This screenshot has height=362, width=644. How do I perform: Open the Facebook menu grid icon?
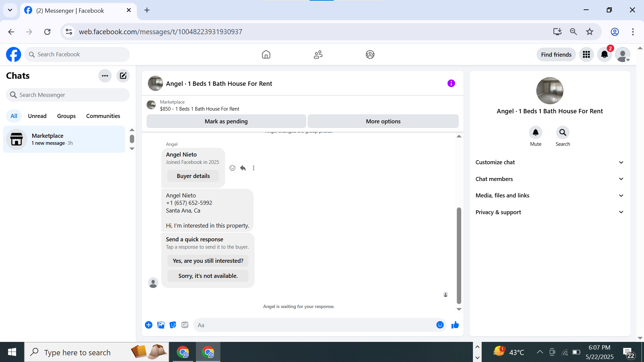(x=586, y=54)
